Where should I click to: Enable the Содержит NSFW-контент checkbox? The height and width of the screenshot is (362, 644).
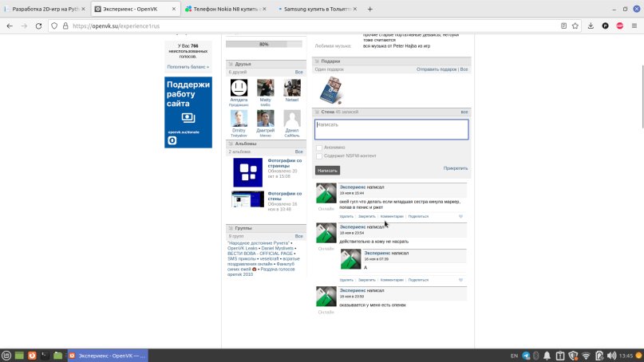319,156
